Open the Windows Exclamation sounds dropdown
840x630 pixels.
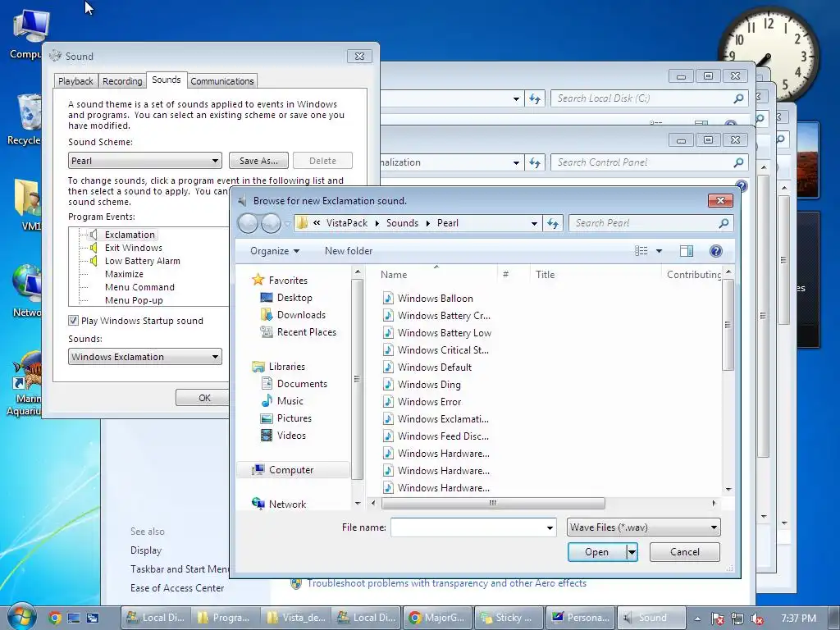[144, 357]
